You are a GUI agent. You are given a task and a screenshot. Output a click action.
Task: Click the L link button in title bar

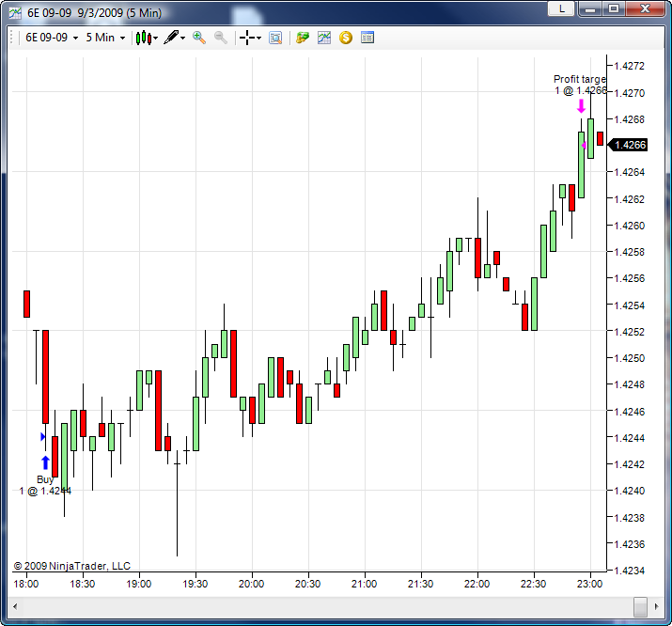click(x=561, y=8)
